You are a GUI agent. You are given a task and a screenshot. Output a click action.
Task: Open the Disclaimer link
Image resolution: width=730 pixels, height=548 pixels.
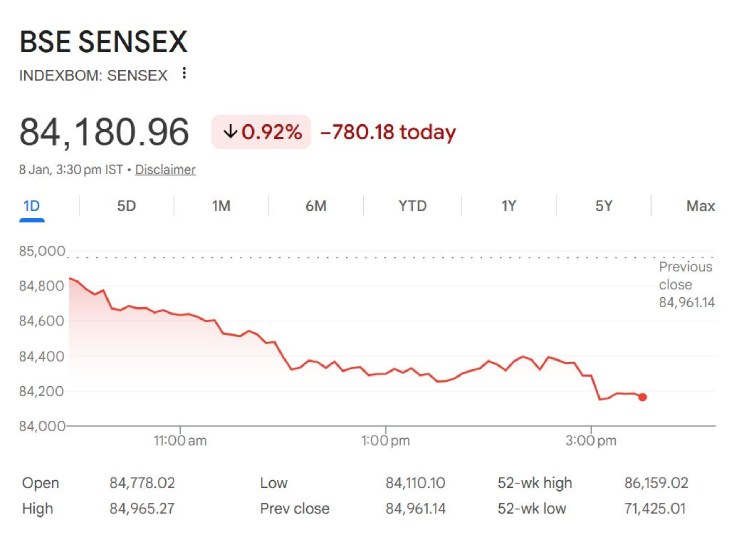(x=165, y=170)
